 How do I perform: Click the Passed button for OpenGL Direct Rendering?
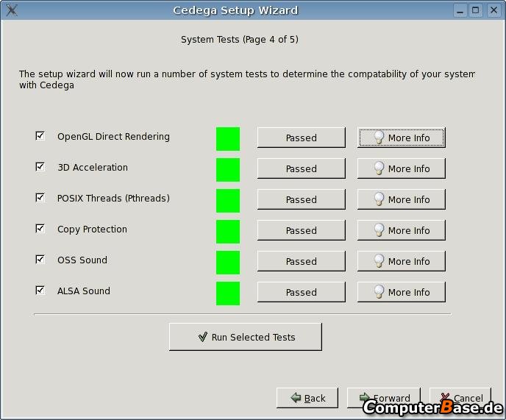301,138
